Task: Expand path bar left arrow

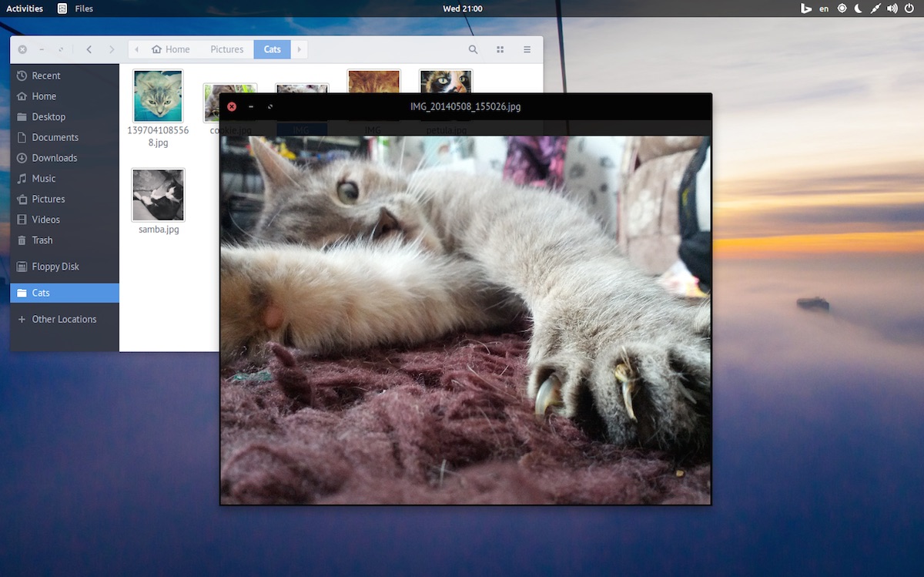Action: [x=136, y=49]
